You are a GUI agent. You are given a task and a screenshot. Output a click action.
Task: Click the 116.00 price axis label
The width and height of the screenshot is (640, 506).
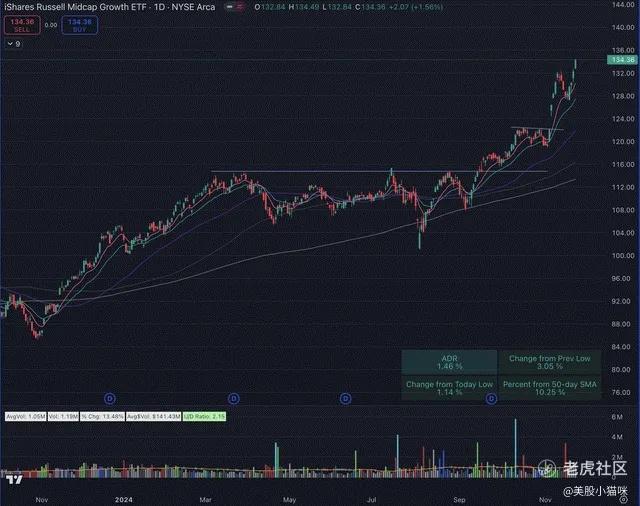point(623,164)
